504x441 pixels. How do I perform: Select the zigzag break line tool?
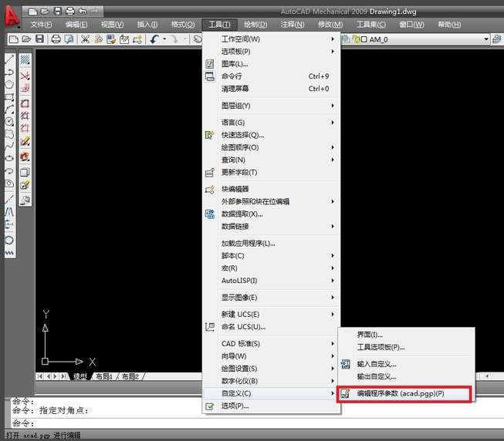(9, 253)
